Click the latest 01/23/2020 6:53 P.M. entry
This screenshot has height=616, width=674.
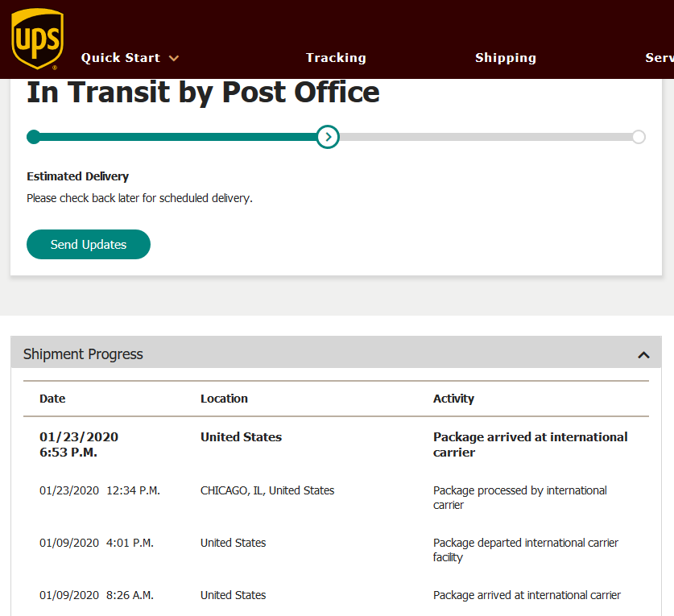click(x=79, y=444)
